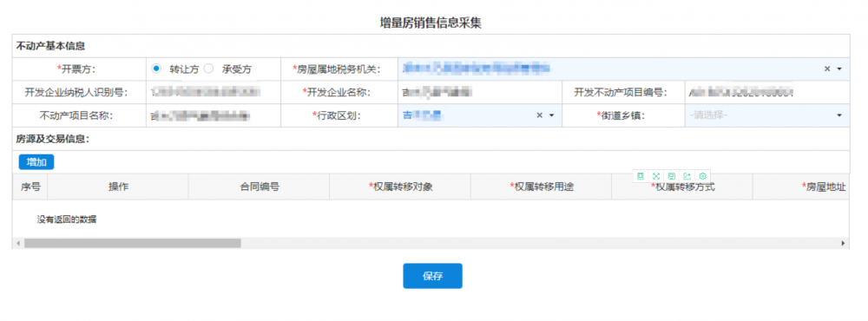Screen dimensions: 868x321
Task: Click the green share export icon
Action: pos(687,176)
